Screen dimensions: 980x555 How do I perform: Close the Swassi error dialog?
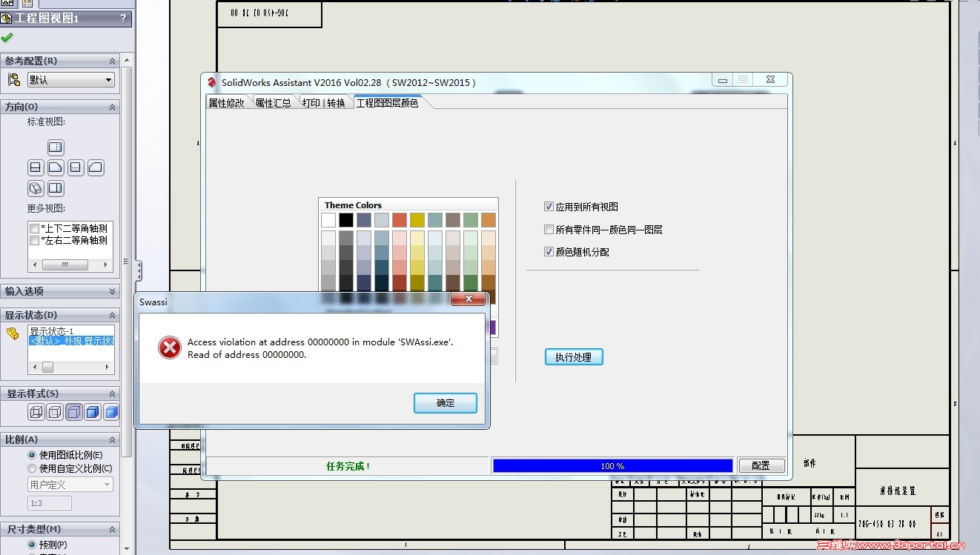(x=469, y=299)
